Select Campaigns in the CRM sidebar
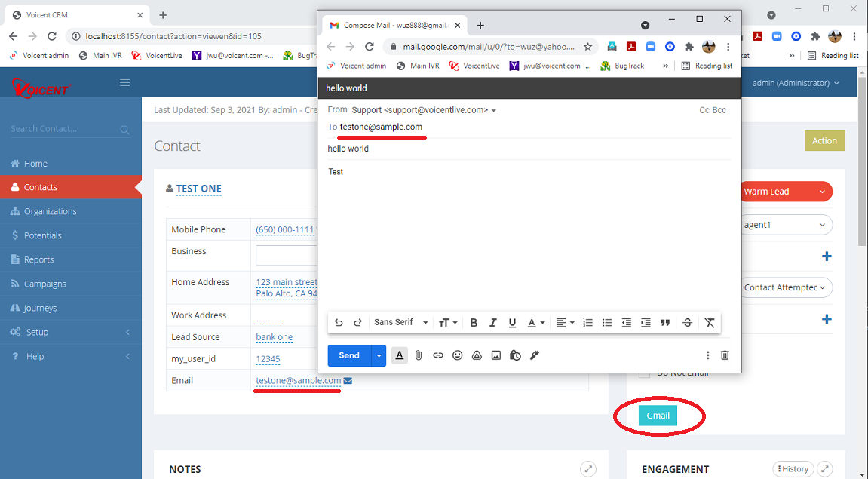868x479 pixels. click(x=45, y=283)
